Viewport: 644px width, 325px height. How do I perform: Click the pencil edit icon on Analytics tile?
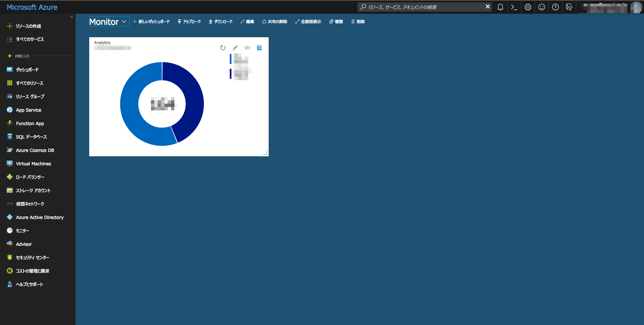click(235, 48)
